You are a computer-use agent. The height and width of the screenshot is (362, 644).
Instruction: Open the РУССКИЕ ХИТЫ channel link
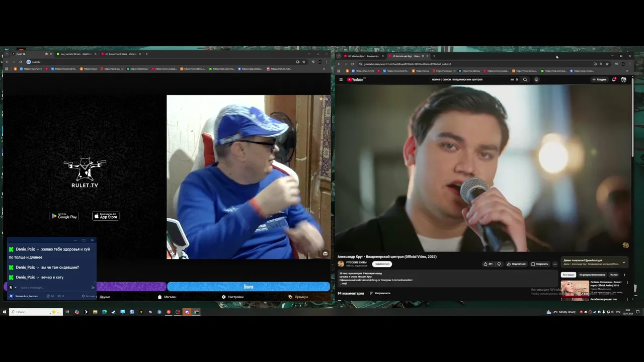(x=356, y=262)
